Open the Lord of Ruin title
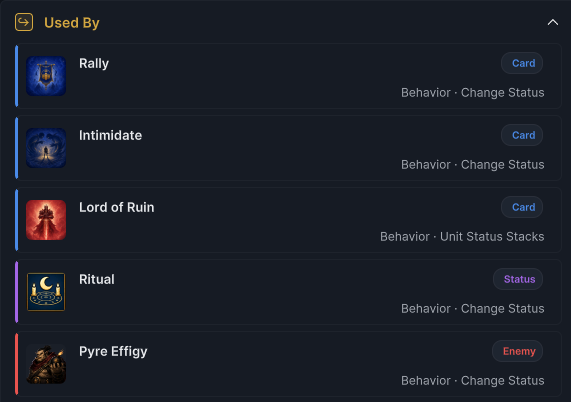The width and height of the screenshot is (571, 402). point(117,207)
